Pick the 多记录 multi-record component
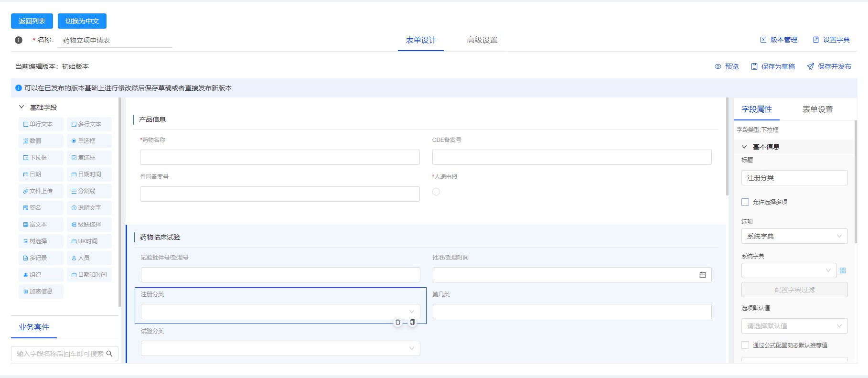The width and height of the screenshot is (868, 378). pyautogui.click(x=41, y=258)
